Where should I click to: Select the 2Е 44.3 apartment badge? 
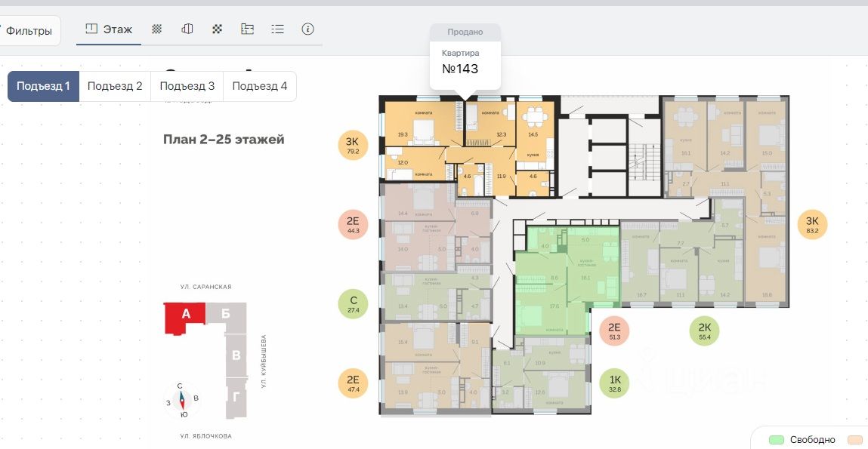tap(354, 225)
